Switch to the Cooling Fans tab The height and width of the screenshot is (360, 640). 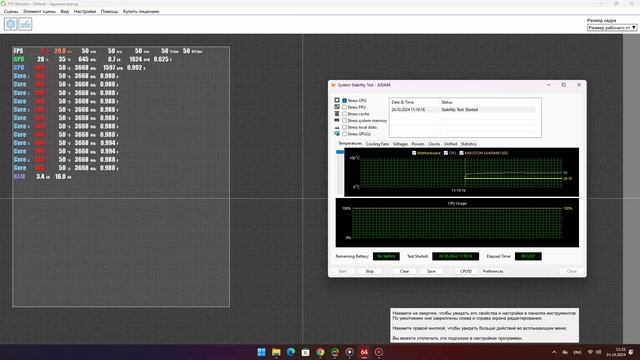point(377,144)
